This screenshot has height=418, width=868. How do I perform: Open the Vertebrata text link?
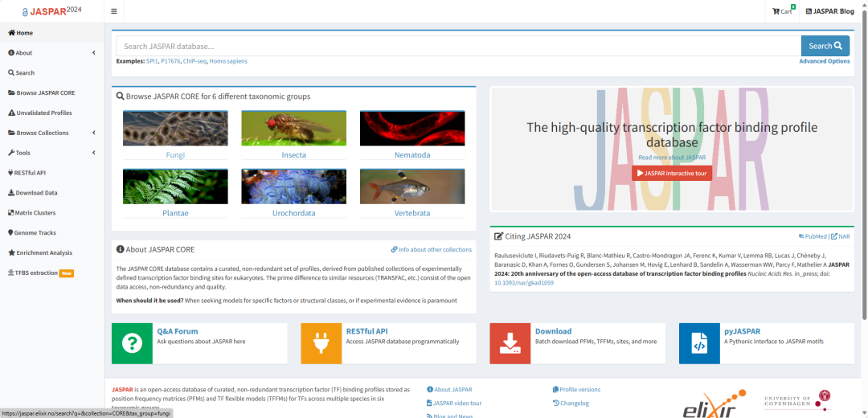(x=412, y=213)
